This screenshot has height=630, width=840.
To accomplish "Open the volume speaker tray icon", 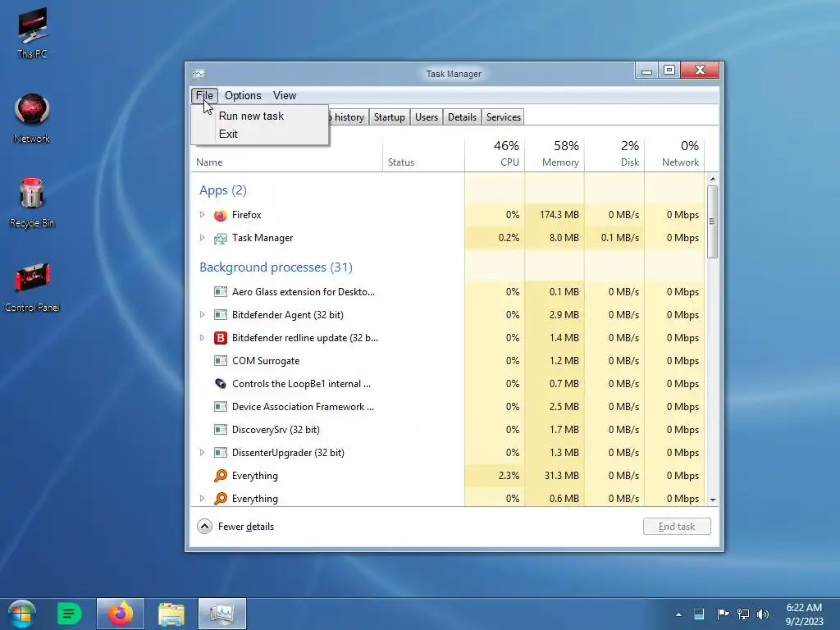I will (x=762, y=614).
